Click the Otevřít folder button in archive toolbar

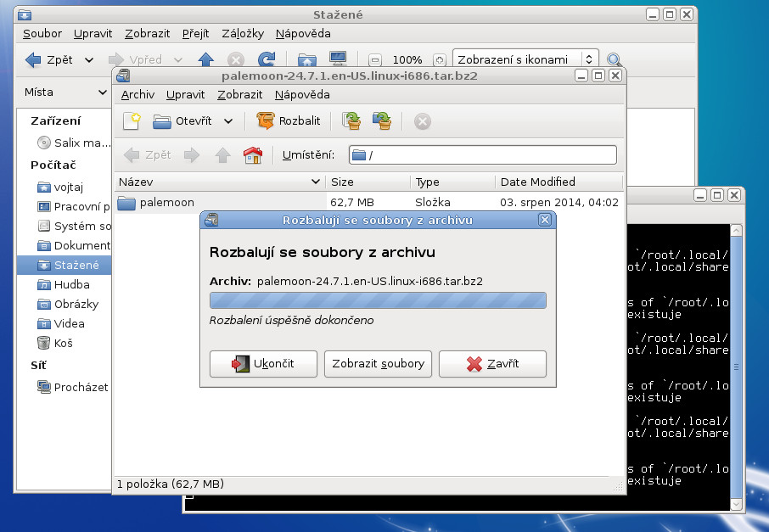point(182,120)
